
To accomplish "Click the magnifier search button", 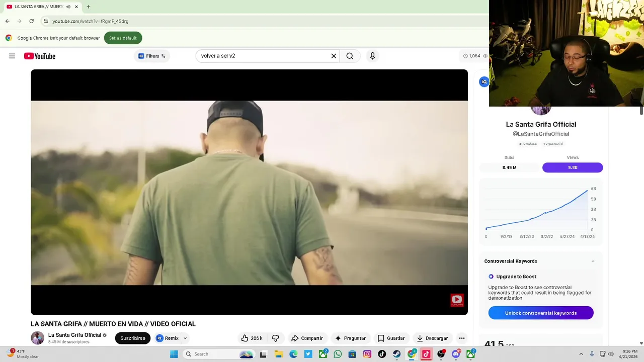I will pos(350,56).
